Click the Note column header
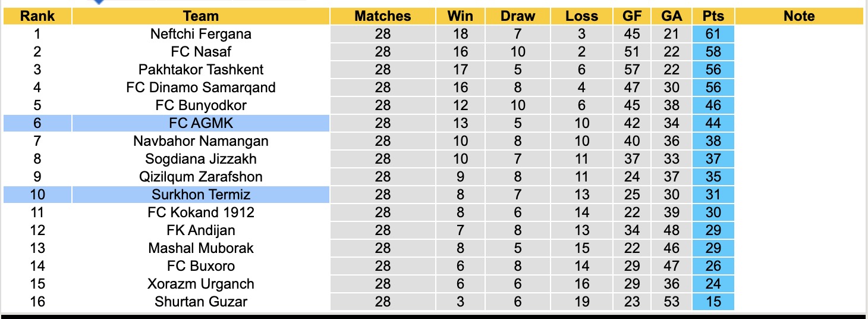Viewport: 868px width, 319px height. (799, 16)
